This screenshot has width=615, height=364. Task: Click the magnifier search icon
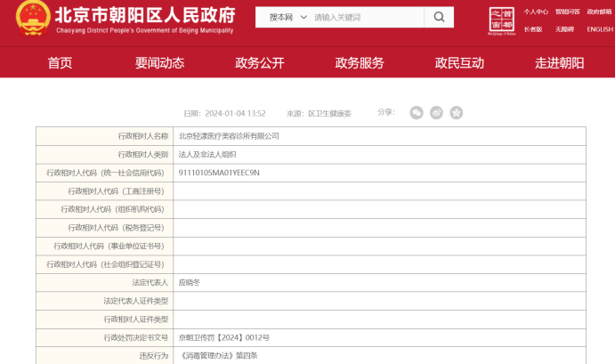439,17
